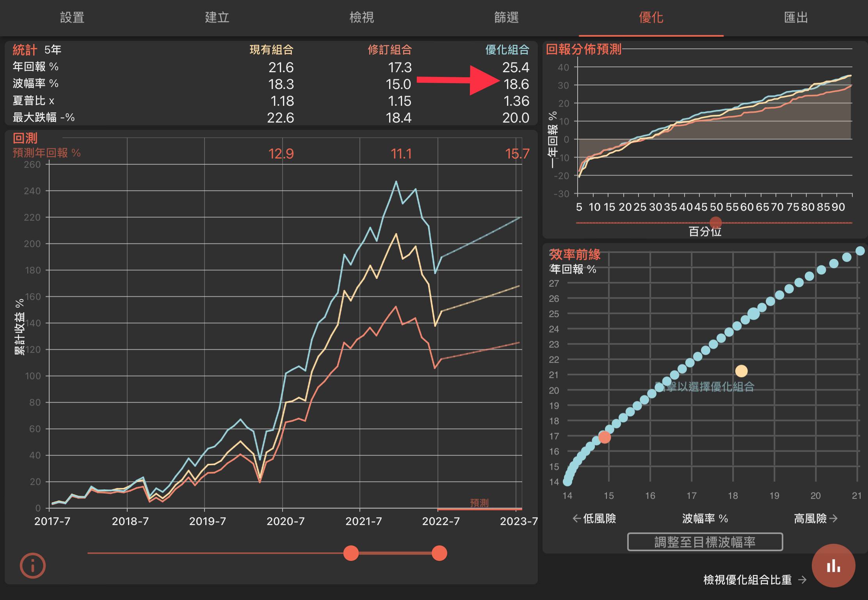The width and height of the screenshot is (868, 600).
Task: Open the 篩選 tab
Action: coord(506,18)
